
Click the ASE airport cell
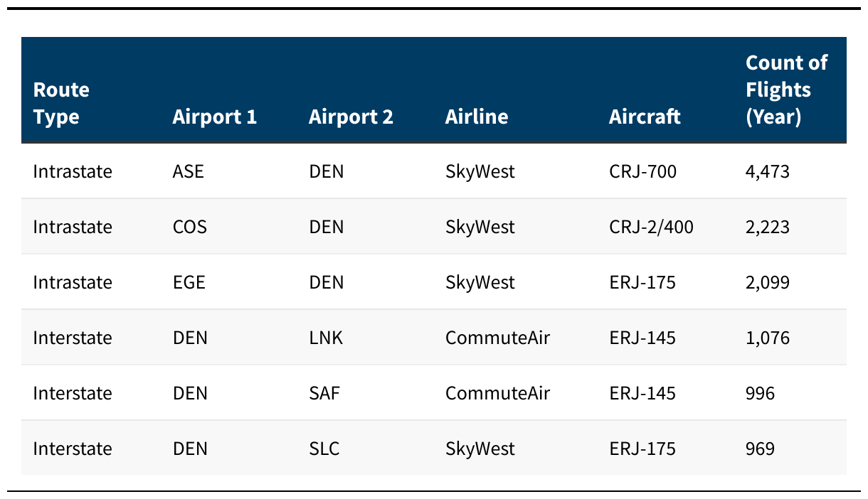click(188, 171)
